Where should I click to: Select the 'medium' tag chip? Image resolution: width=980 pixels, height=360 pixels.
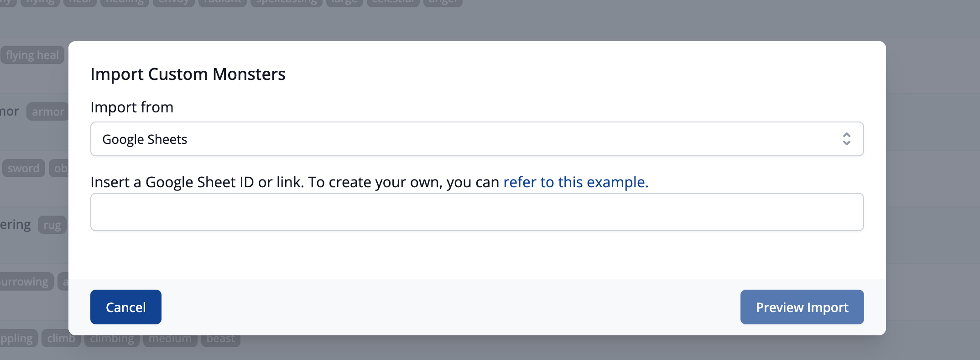(x=170, y=339)
